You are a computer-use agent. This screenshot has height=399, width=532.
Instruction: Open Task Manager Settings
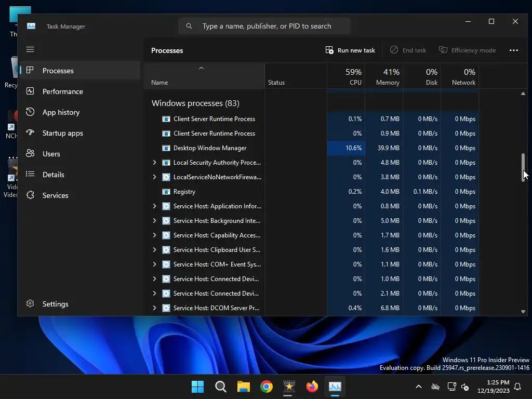80,303
